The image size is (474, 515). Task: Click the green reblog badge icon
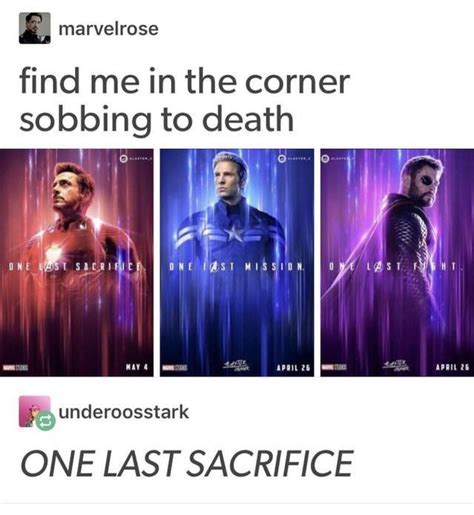(46, 421)
